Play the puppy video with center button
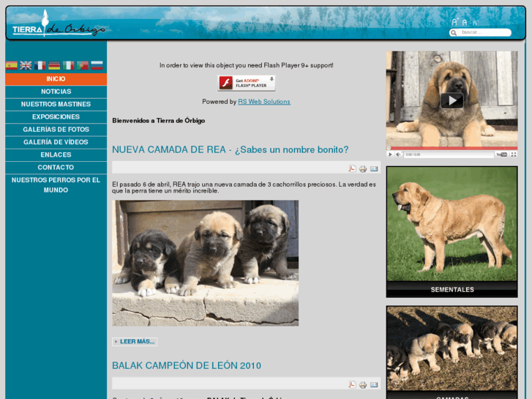The image size is (532, 399). point(452,100)
